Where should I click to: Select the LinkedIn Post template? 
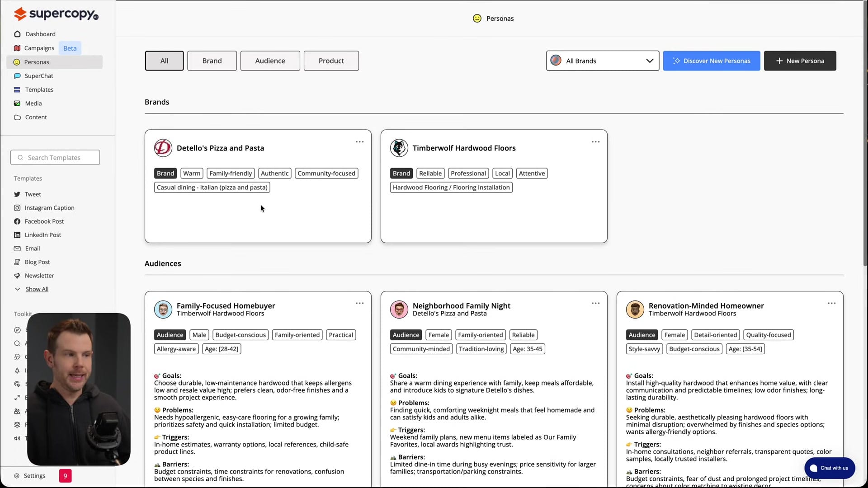(x=38, y=235)
